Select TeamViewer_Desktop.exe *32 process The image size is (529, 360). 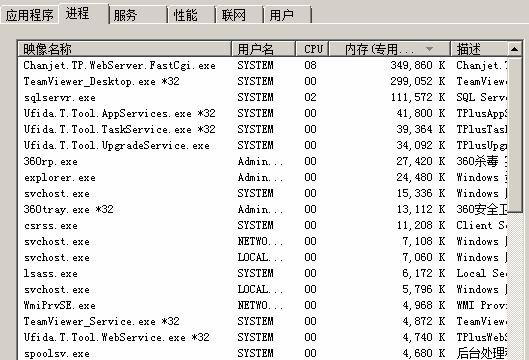pyautogui.click(x=262, y=81)
